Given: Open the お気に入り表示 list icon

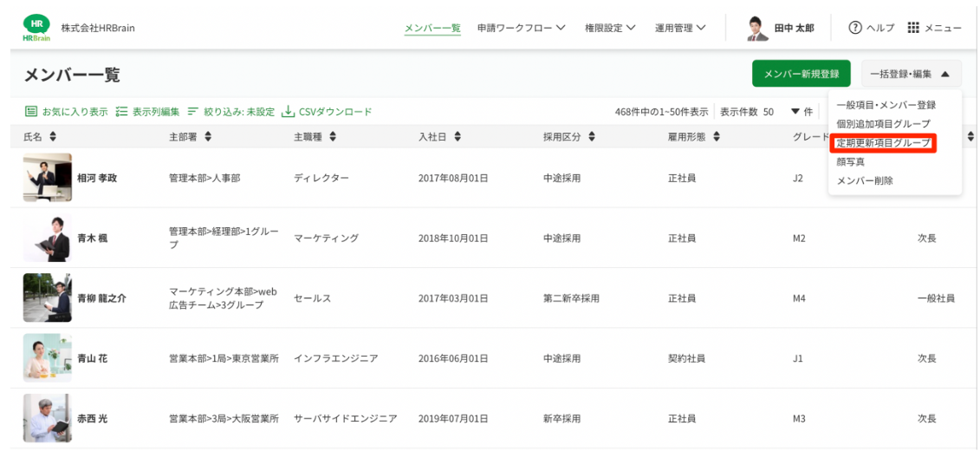Looking at the screenshot, I should point(30,111).
